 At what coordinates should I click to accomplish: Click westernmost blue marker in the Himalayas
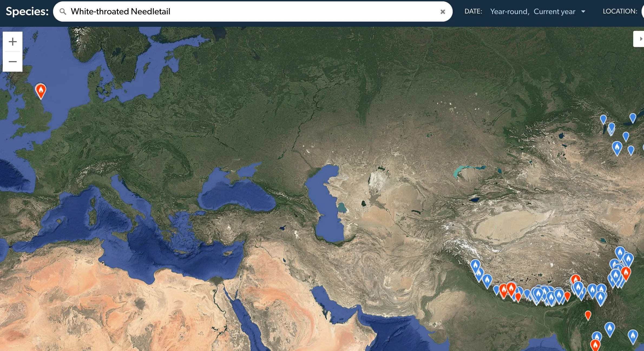475,265
